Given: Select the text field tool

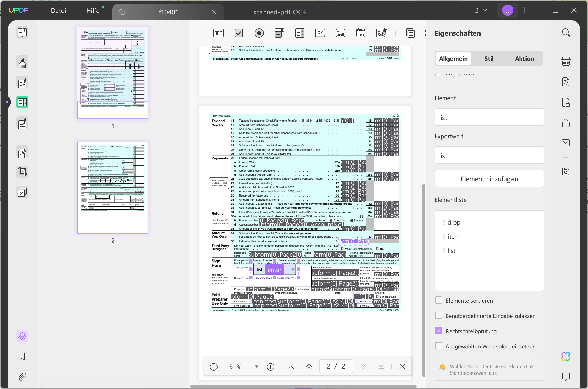Looking at the screenshot, I should (219, 33).
